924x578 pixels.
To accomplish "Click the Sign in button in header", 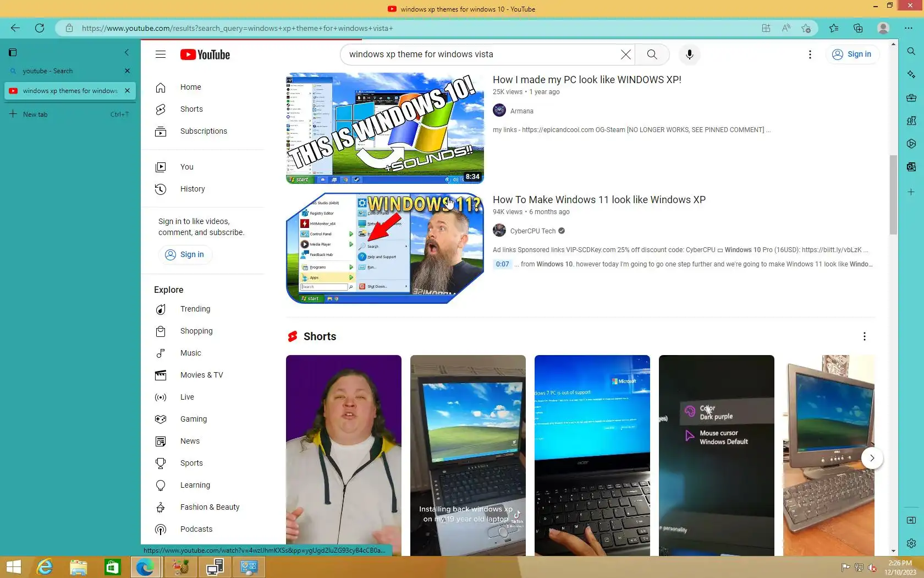I will click(852, 54).
